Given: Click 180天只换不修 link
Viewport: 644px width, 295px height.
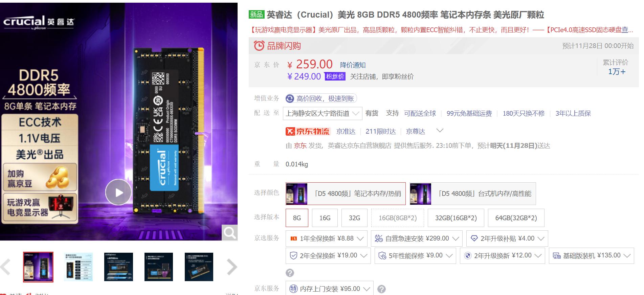Looking at the screenshot, I should click(x=524, y=113).
